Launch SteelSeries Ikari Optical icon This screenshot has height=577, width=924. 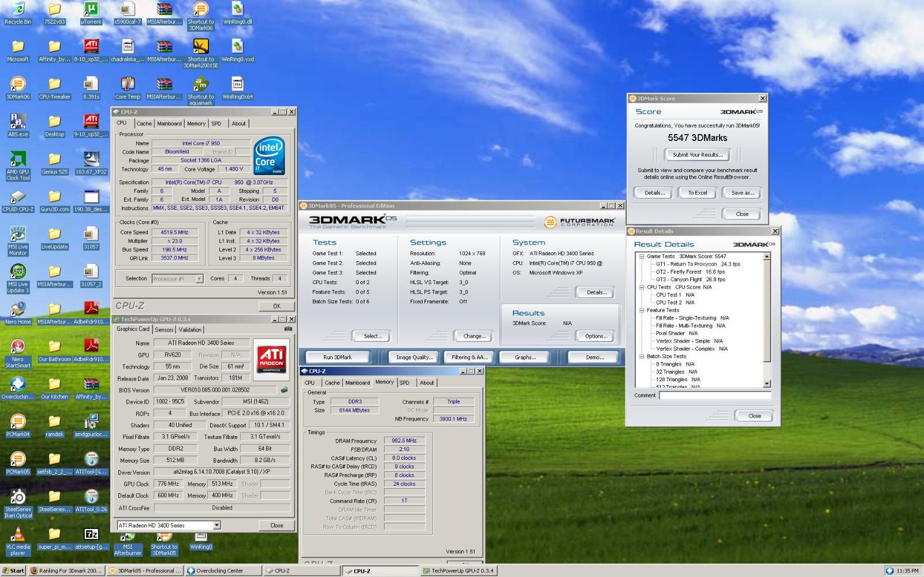click(x=18, y=504)
